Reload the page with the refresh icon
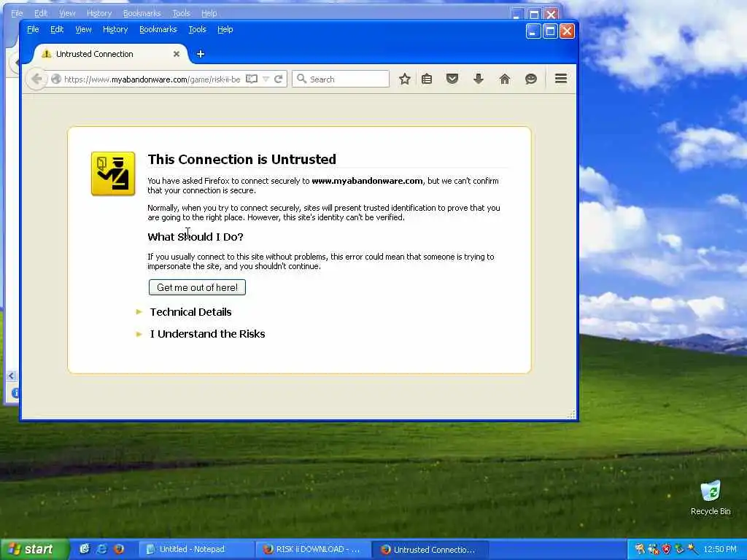 click(279, 79)
